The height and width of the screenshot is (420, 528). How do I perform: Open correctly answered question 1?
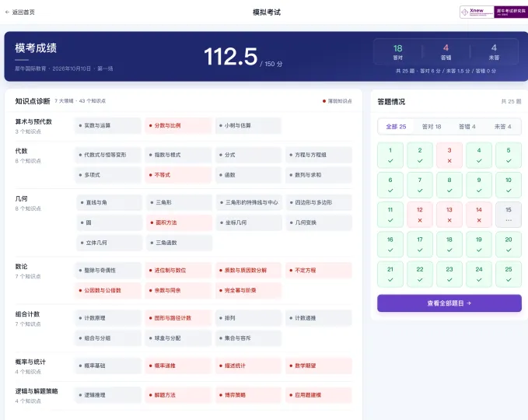pos(390,156)
